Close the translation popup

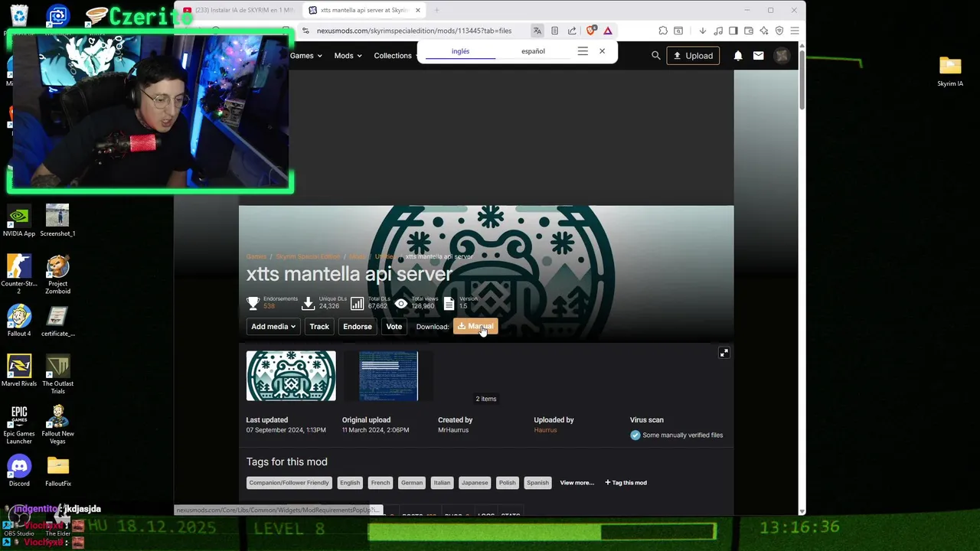[602, 51]
